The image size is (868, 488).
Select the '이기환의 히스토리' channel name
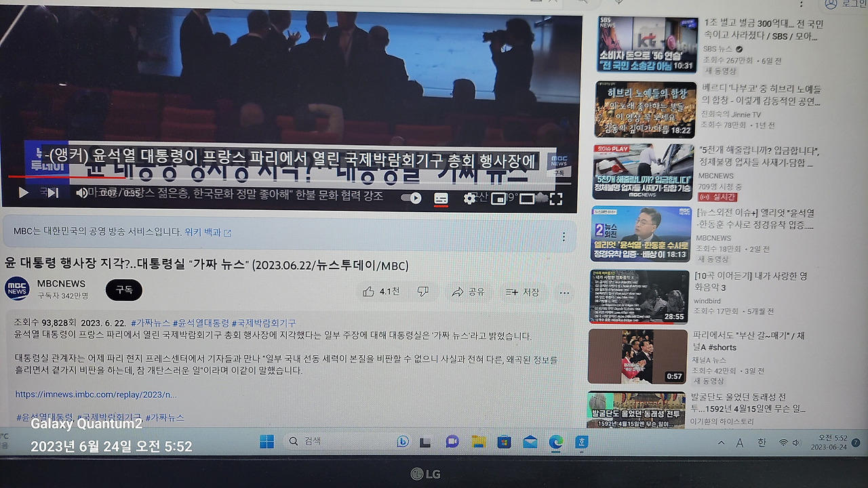click(x=722, y=422)
